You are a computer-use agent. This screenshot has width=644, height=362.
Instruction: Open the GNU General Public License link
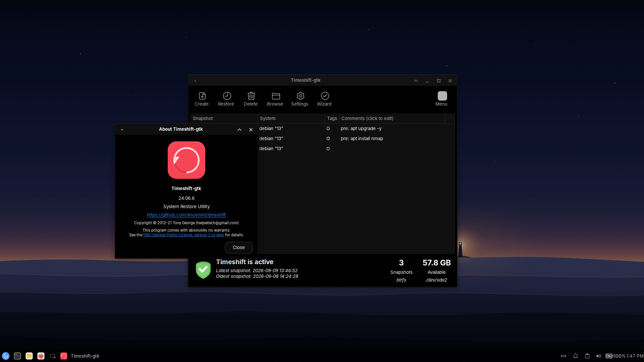[x=183, y=235]
